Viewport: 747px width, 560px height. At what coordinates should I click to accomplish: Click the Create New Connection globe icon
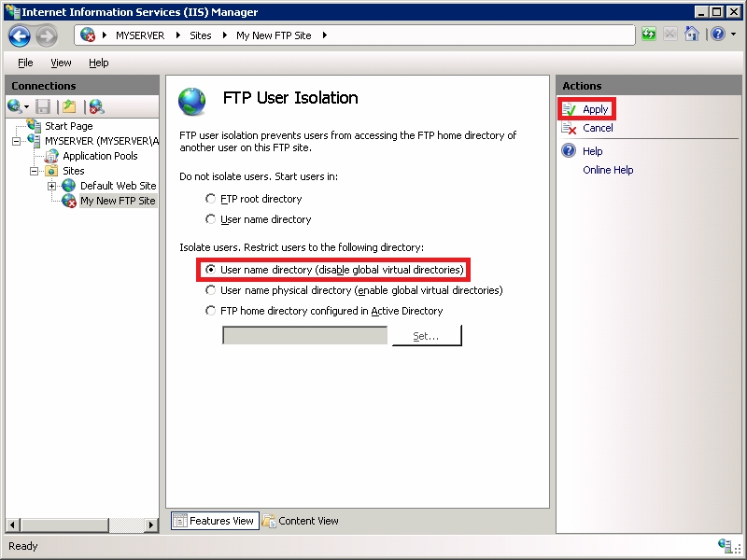[x=14, y=106]
